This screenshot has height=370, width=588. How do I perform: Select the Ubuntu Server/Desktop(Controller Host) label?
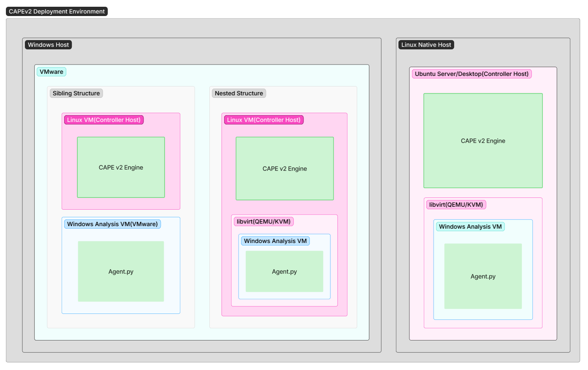pyautogui.click(x=471, y=74)
